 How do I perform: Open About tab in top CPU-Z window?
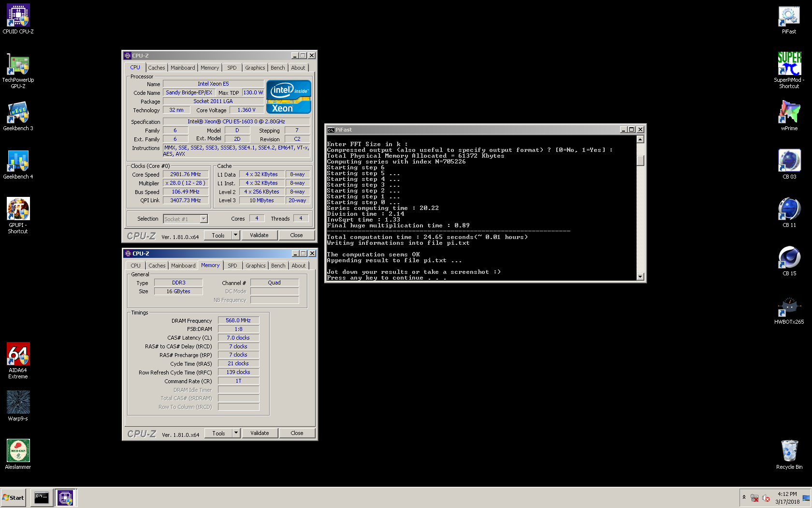tap(298, 68)
